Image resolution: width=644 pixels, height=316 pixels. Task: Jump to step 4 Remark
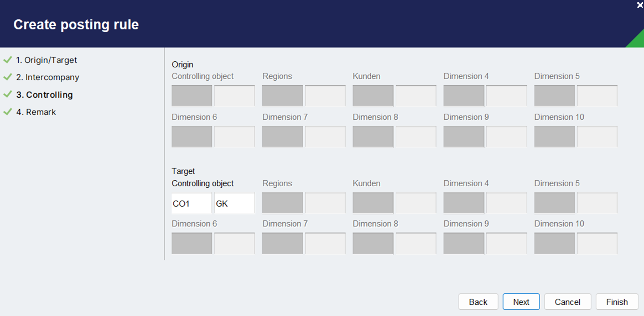36,112
